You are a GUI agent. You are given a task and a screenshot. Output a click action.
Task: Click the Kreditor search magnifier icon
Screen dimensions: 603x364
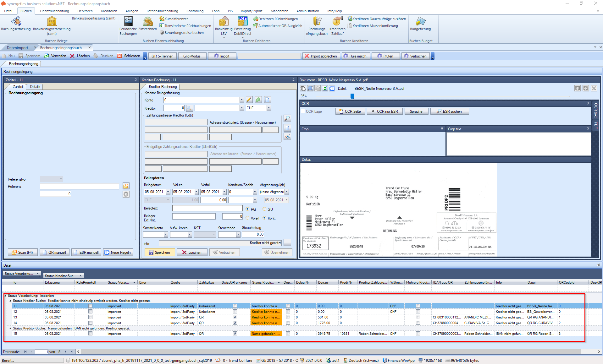tap(189, 108)
